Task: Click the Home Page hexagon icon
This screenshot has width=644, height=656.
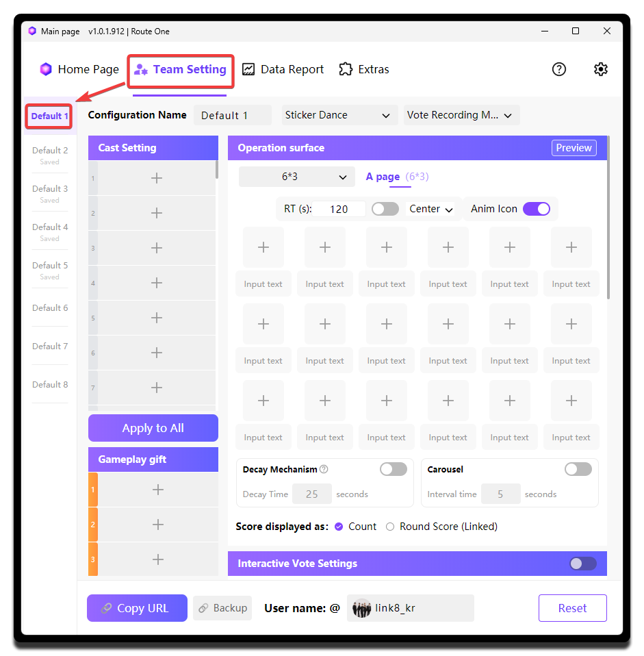Action: (46, 69)
